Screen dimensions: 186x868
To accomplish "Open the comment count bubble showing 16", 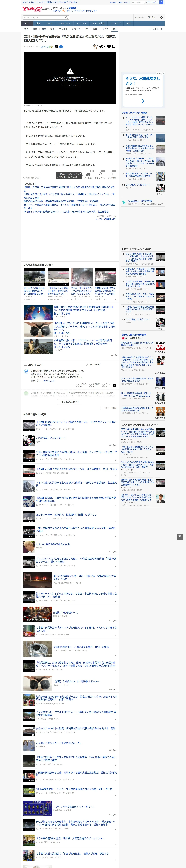I will coord(43,47).
